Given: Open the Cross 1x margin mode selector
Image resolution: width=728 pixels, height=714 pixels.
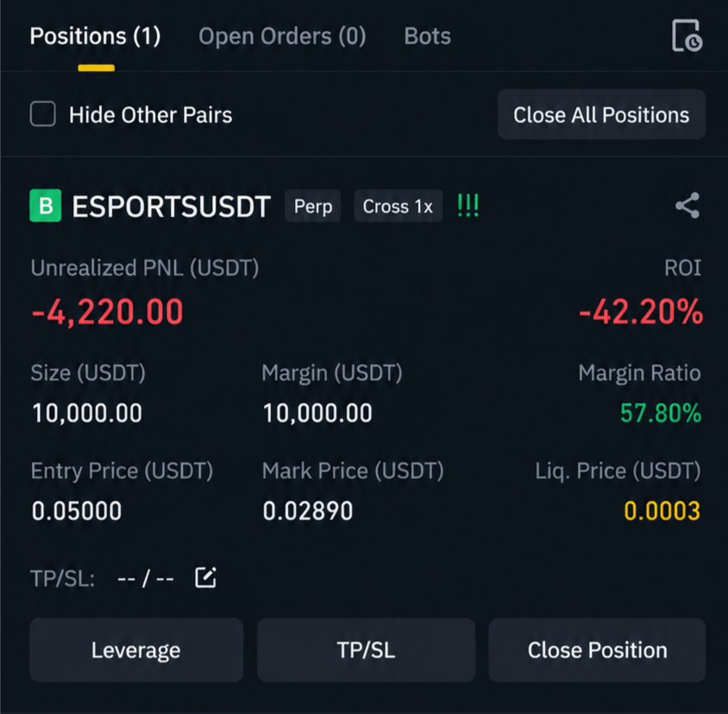Looking at the screenshot, I should [x=398, y=205].
